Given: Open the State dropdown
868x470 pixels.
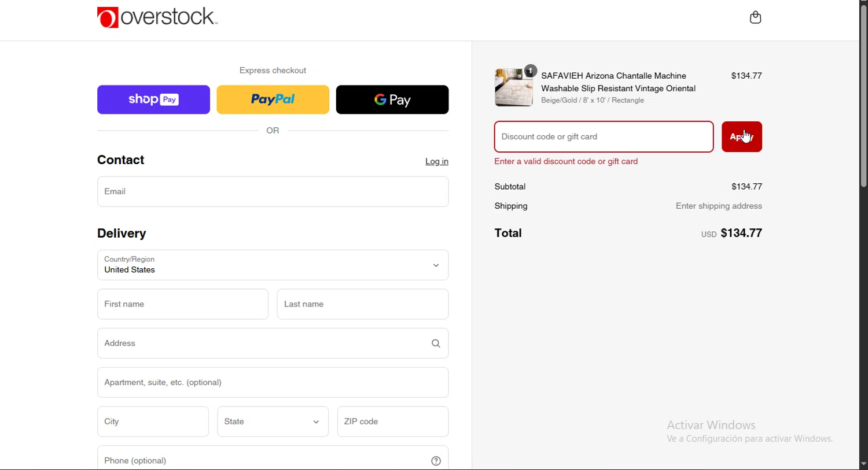Looking at the screenshot, I should [x=273, y=422].
